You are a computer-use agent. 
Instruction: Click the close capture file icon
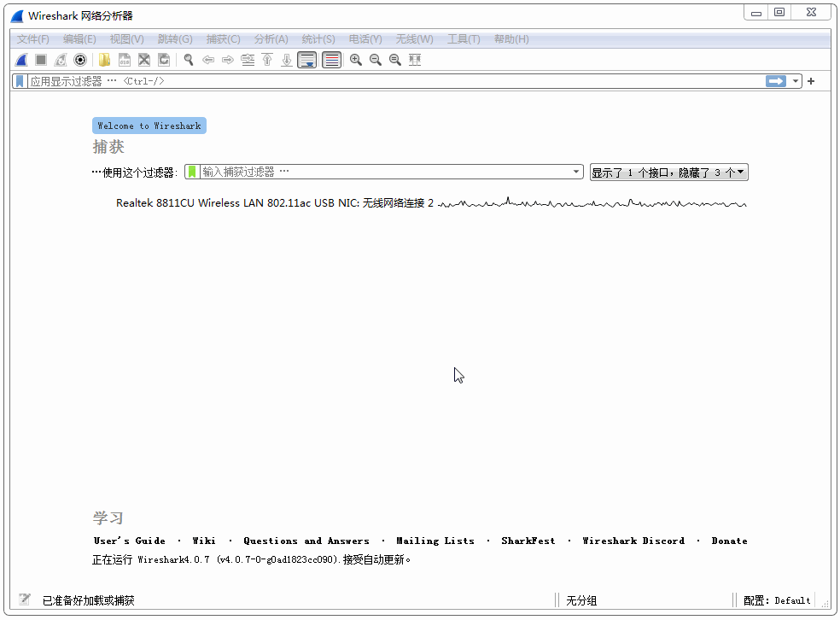coord(144,60)
